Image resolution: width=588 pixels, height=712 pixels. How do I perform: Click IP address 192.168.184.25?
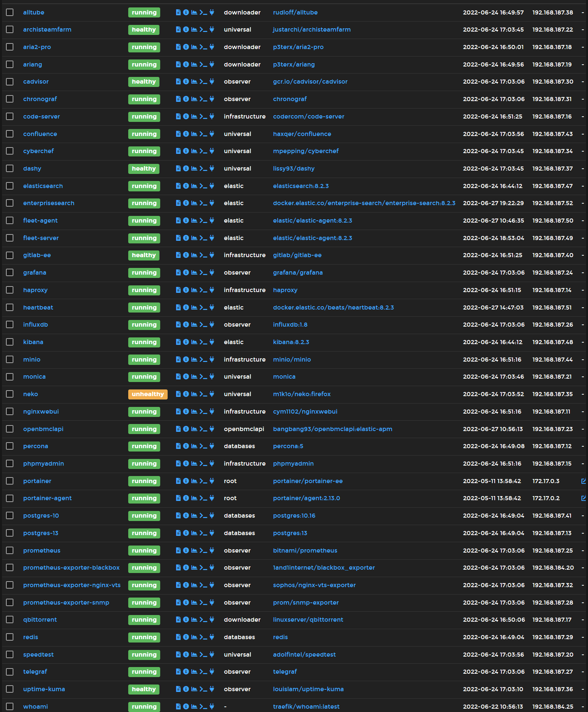553,706
